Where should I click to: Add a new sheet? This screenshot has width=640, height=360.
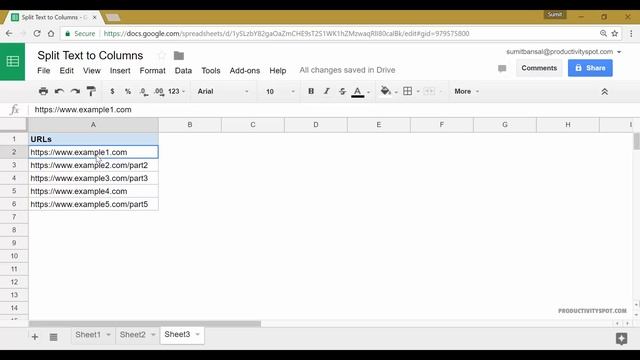[35, 337]
